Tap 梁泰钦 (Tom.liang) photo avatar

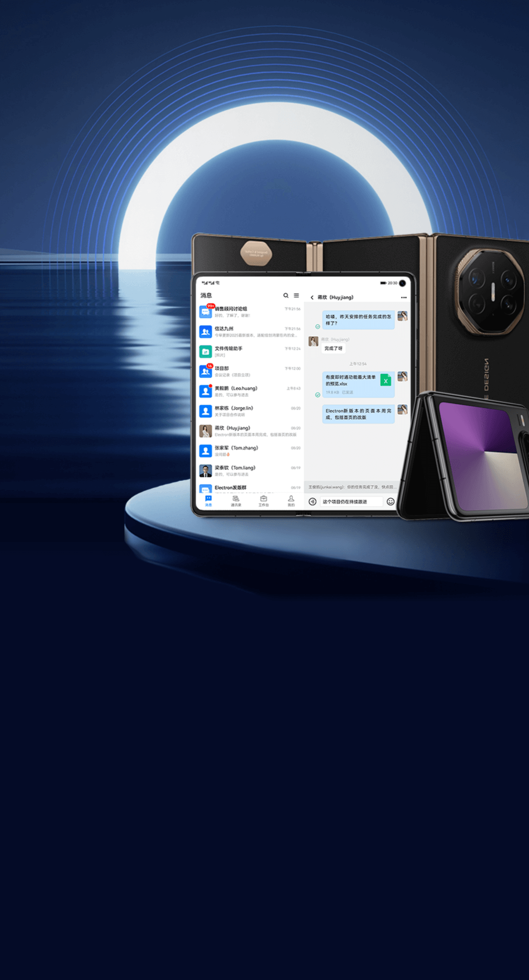[x=205, y=471]
